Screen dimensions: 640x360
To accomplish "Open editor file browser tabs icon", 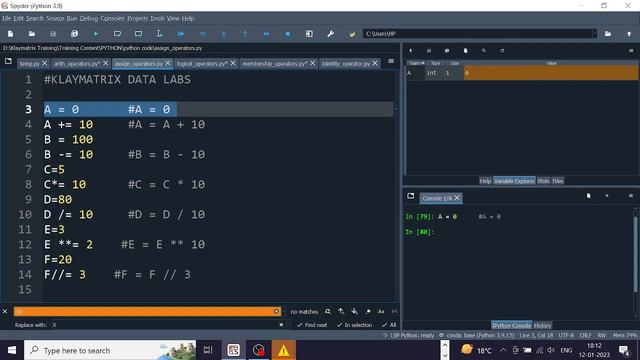I will [x=8, y=61].
